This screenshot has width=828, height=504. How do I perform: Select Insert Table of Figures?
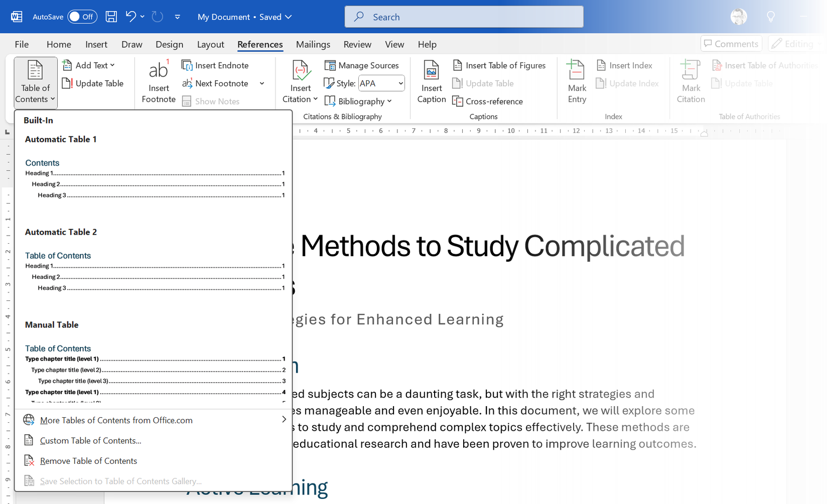coord(499,65)
